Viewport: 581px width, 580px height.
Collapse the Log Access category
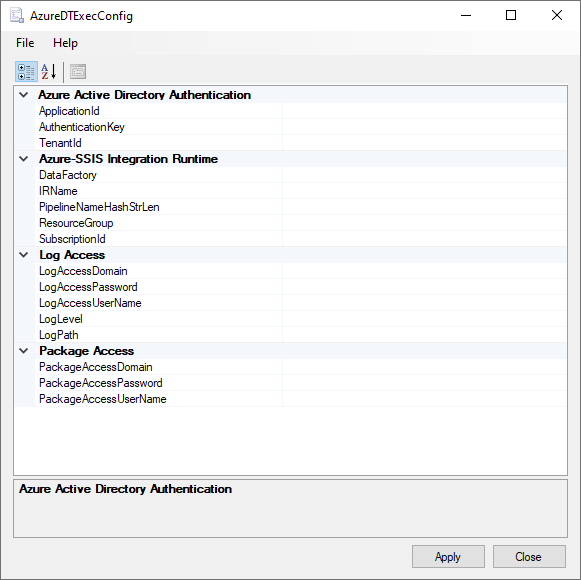pos(24,255)
